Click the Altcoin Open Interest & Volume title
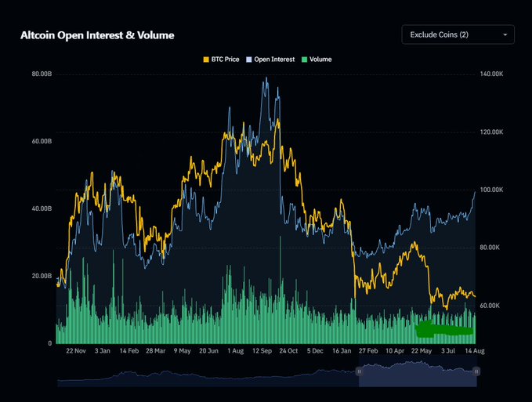 click(97, 35)
